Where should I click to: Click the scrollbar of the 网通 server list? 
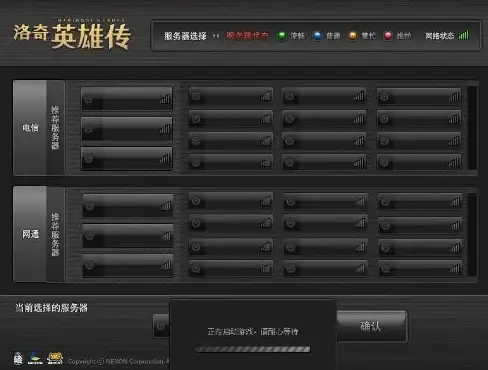pos(472,234)
